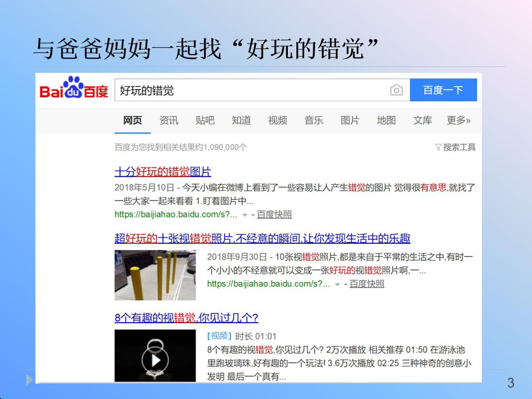Click the second result baijiahao URL
Screen dimensions: 532x399
(x=268, y=284)
